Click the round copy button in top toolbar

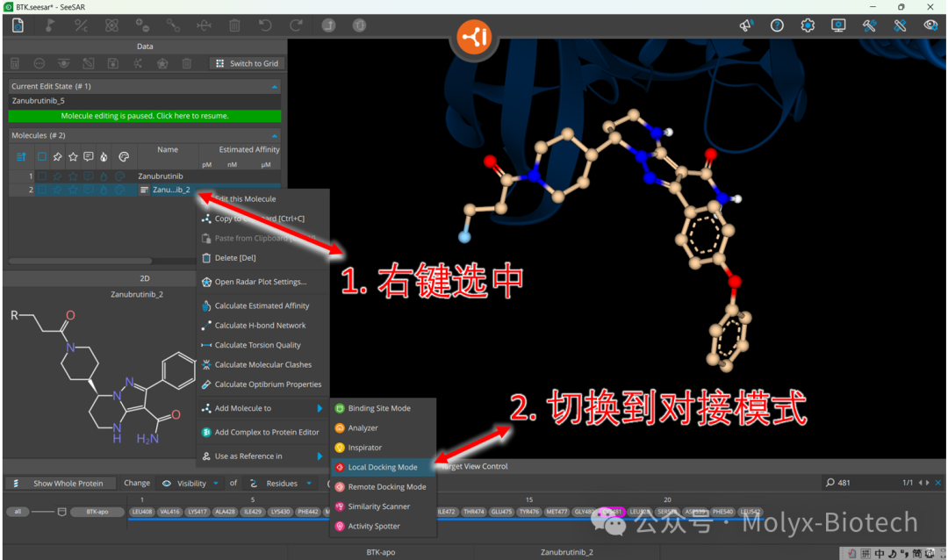[x=359, y=25]
